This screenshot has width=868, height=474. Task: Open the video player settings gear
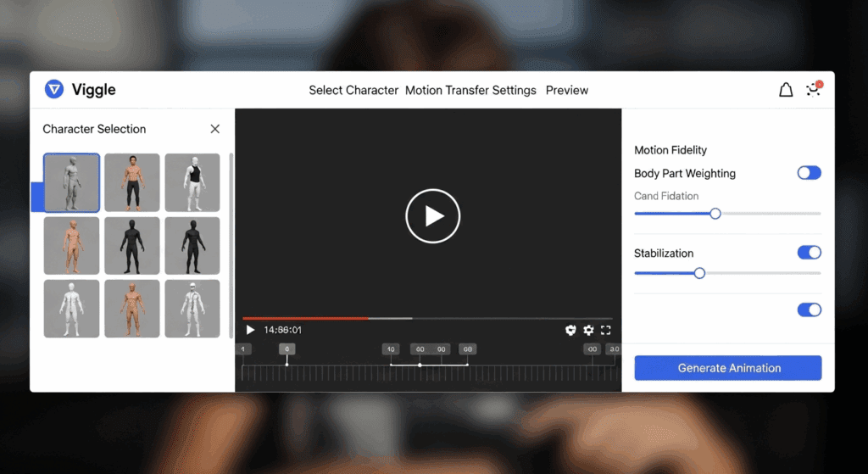point(588,330)
